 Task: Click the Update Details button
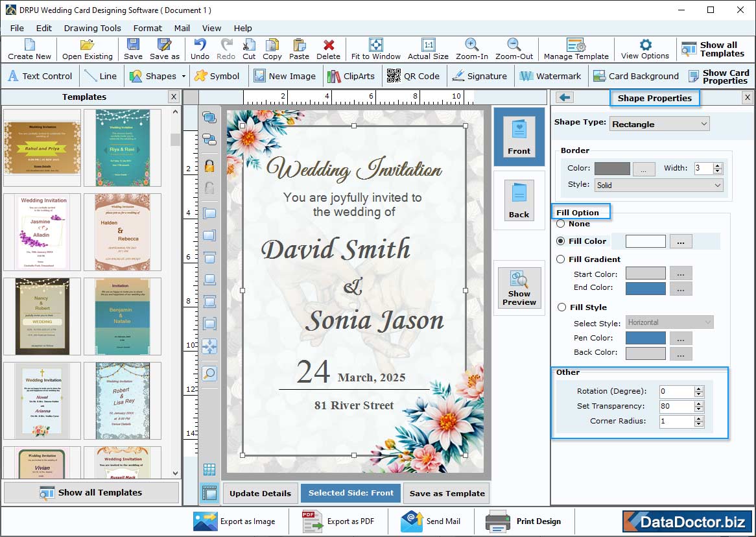261,493
